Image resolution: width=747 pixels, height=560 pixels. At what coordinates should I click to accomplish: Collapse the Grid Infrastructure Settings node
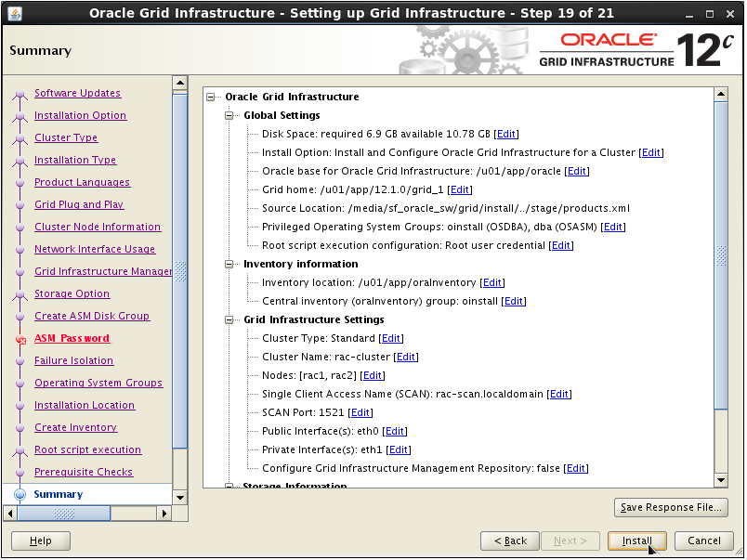coord(229,320)
